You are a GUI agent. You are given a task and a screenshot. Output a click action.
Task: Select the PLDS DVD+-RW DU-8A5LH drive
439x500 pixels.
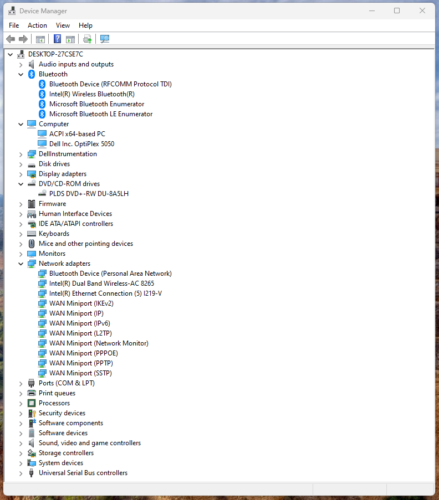(x=89, y=194)
